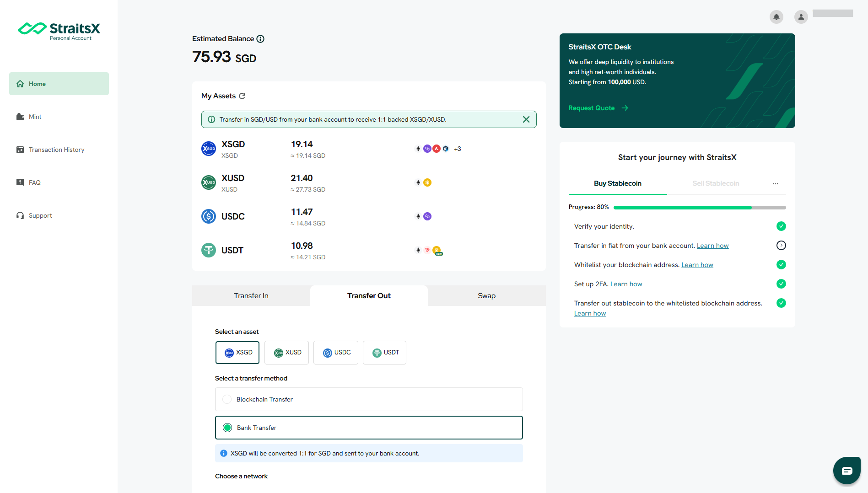
Task: Choose the Blockchain Transfer radio option
Action: (369, 399)
